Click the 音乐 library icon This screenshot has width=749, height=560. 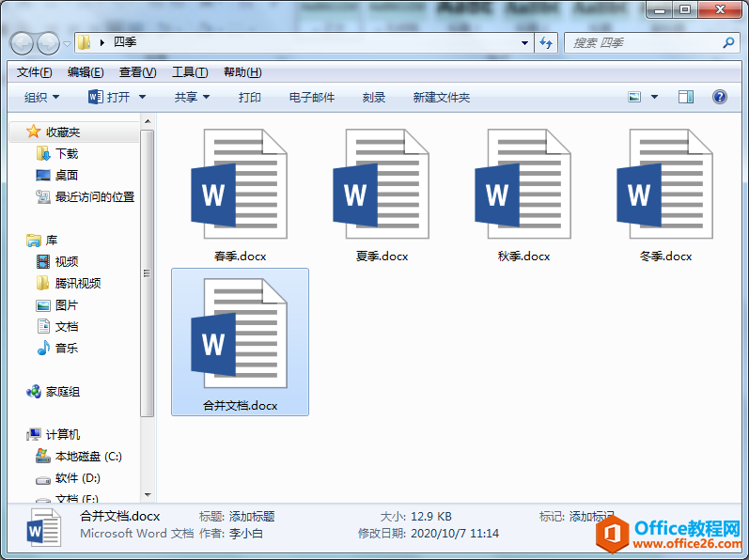(43, 348)
